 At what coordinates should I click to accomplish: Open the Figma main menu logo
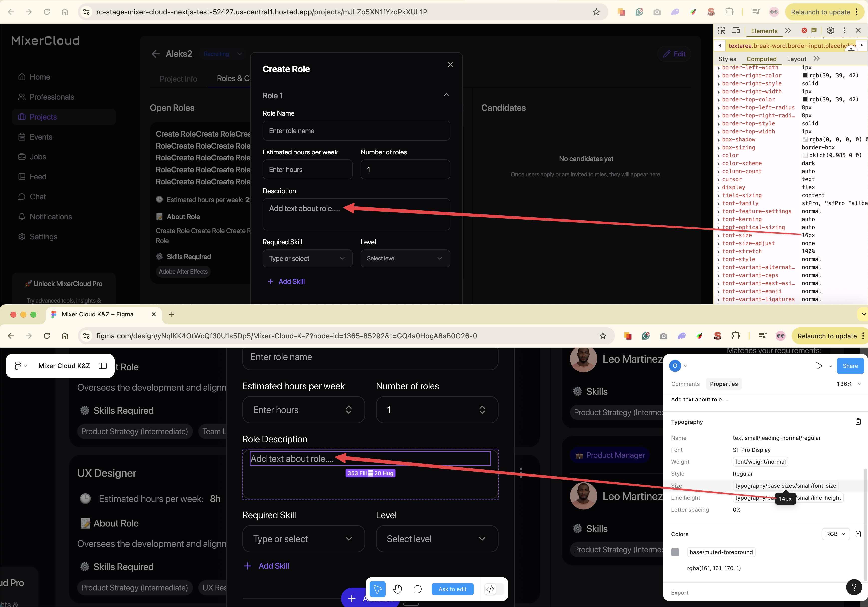point(18,365)
